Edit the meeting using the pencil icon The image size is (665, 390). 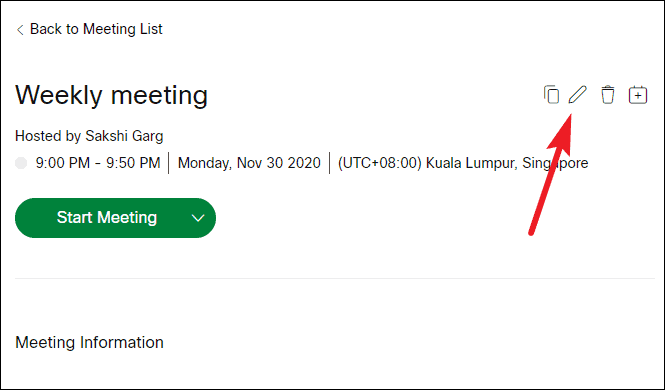click(578, 95)
